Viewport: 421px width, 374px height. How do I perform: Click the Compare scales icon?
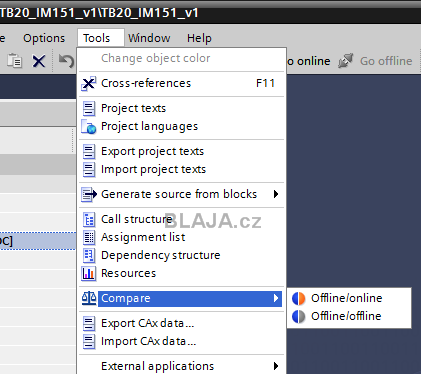tap(89, 298)
